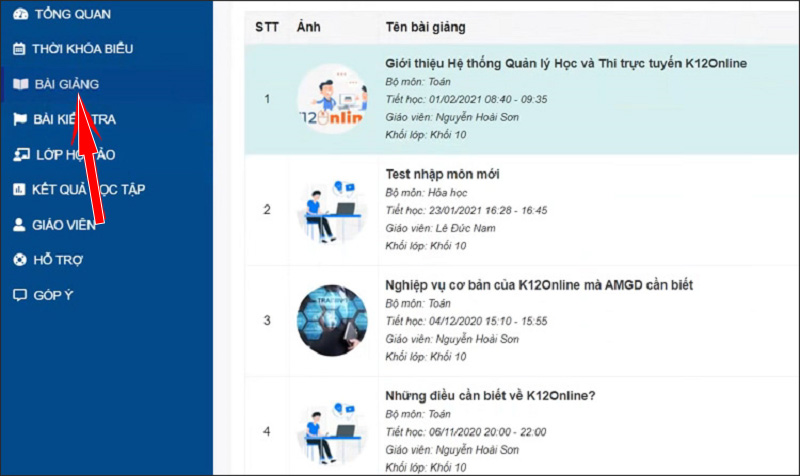Image resolution: width=800 pixels, height=476 pixels.
Task: Click the Tên bài giảng column header
Action: click(426, 27)
